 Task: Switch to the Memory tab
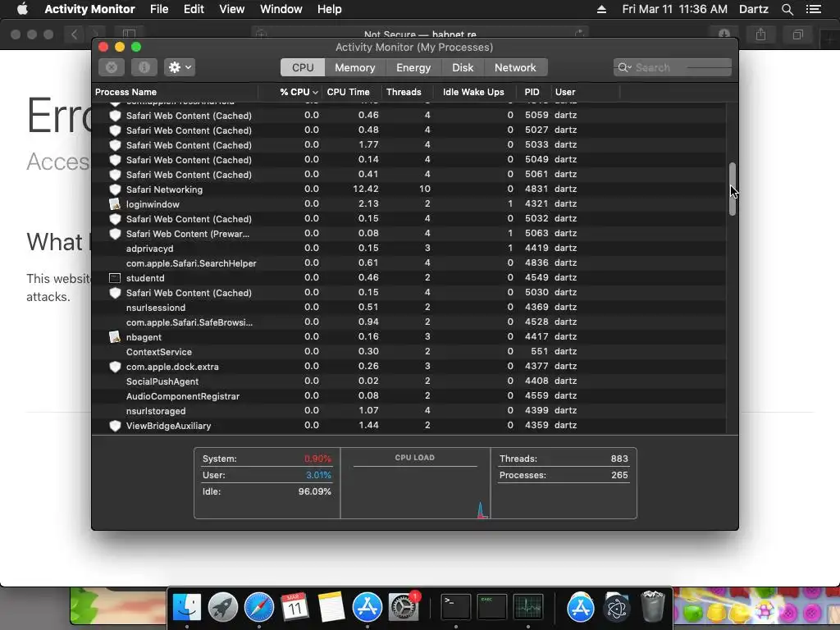tap(354, 67)
